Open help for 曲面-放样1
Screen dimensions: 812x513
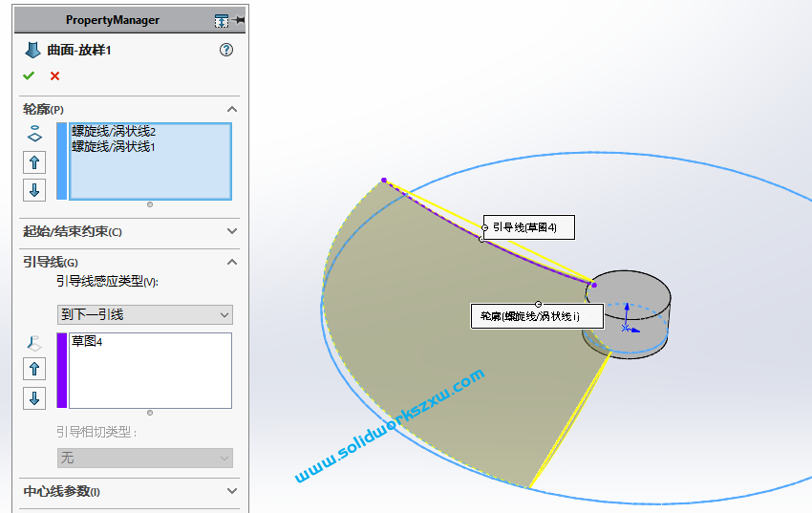226,50
